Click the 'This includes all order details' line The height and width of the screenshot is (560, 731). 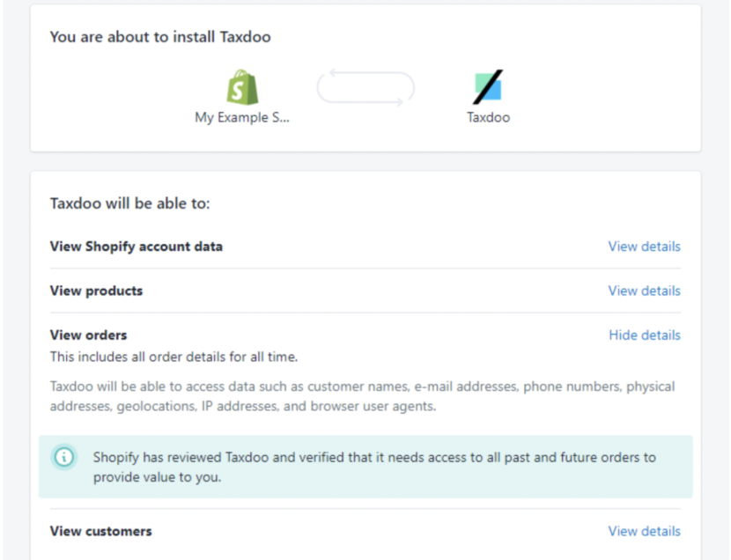(x=174, y=357)
